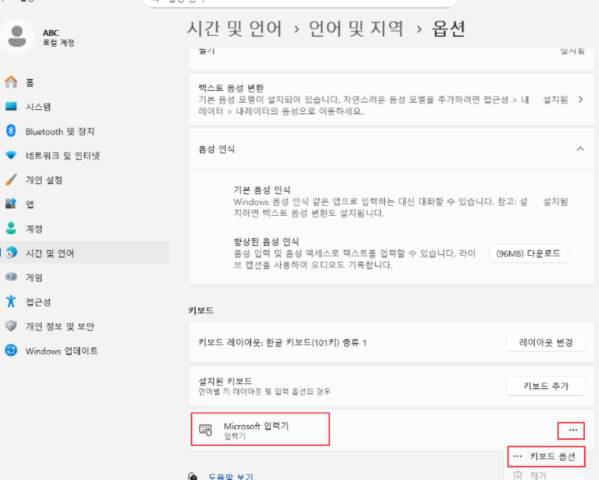The image size is (599, 480).
Task: Click the Microsoft 입력기 keyboard icon
Action: (206, 430)
